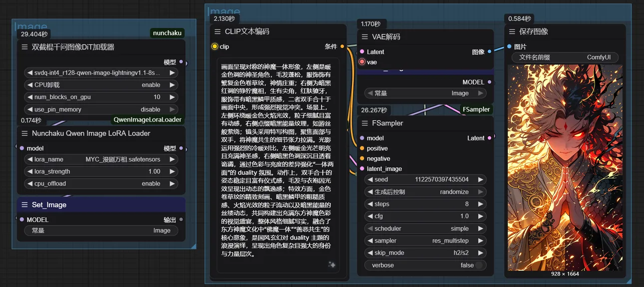Click the sparkle icon in the prompt text box
This screenshot has height=287, width=644.
[x=332, y=264]
